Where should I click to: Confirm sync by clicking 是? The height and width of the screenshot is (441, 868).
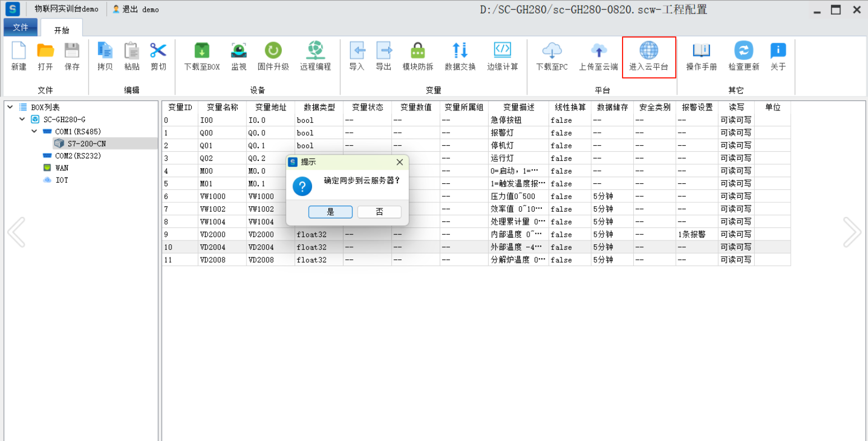click(330, 212)
